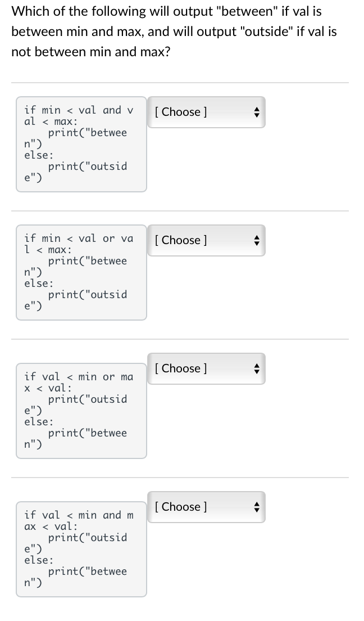Open the Choose dropdown beside the fourth code snippet
The width and height of the screenshot is (364, 621).
(202, 507)
